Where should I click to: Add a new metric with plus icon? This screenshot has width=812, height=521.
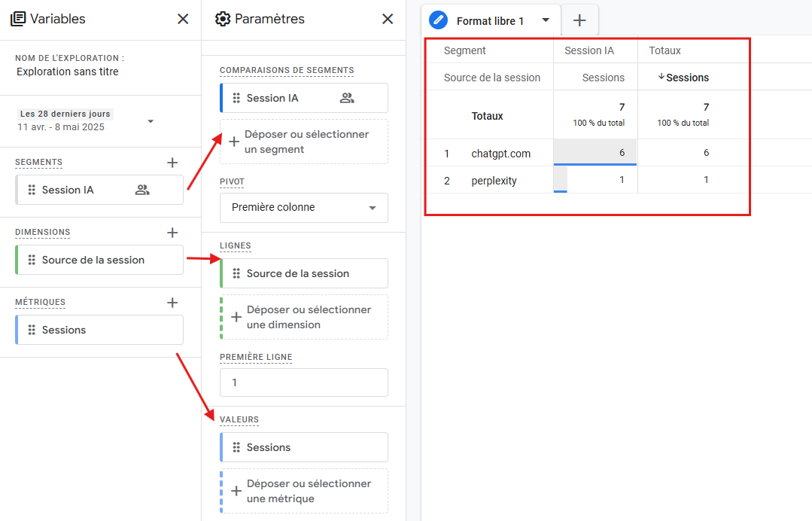pyautogui.click(x=172, y=303)
